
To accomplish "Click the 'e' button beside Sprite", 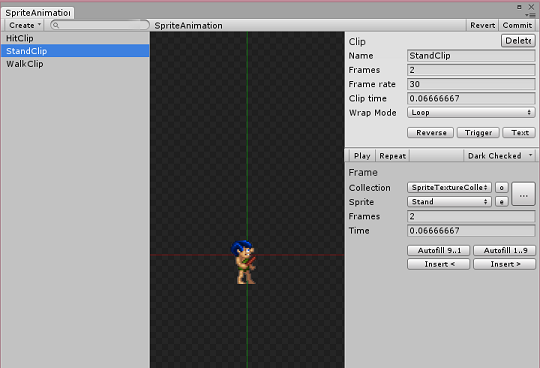I will coord(501,202).
